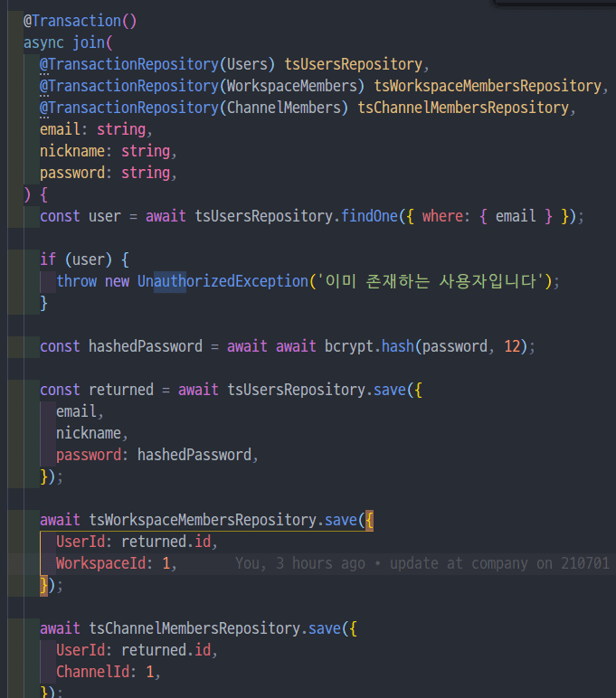Click the tsChannelMembersRepository parameter name
The width and height of the screenshot is (616, 698).
click(x=463, y=108)
